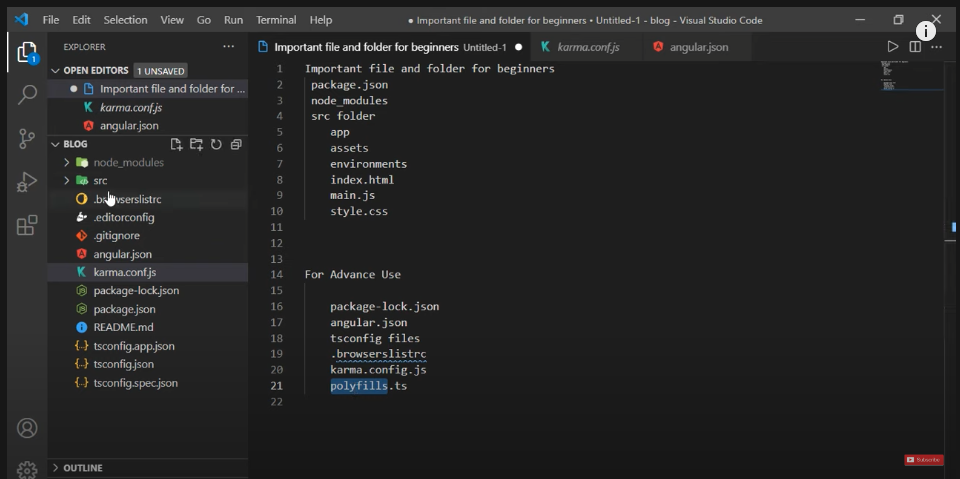The image size is (960, 479).
Task: Open the Extensions view
Action: 27,226
